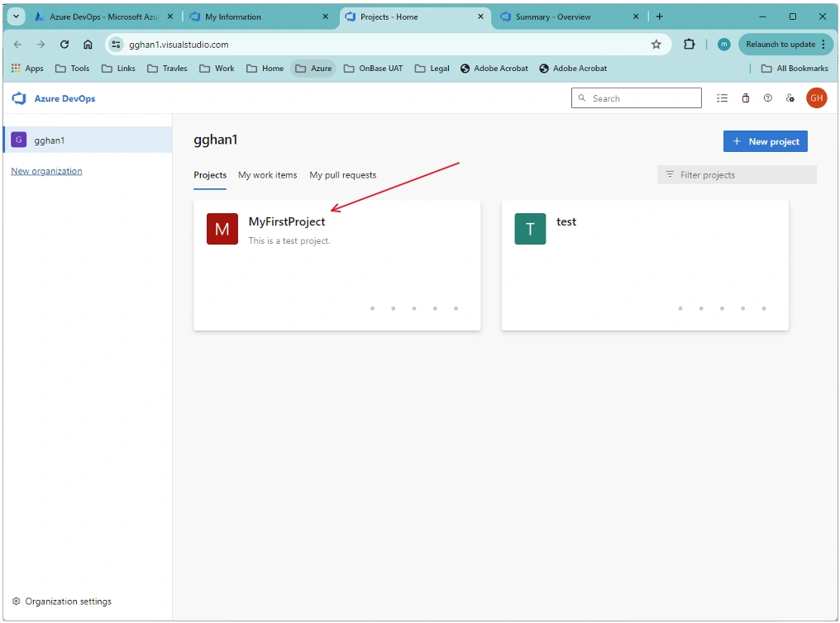The height and width of the screenshot is (623, 840).
Task: Click Relaunch to update button
Action: (x=780, y=45)
